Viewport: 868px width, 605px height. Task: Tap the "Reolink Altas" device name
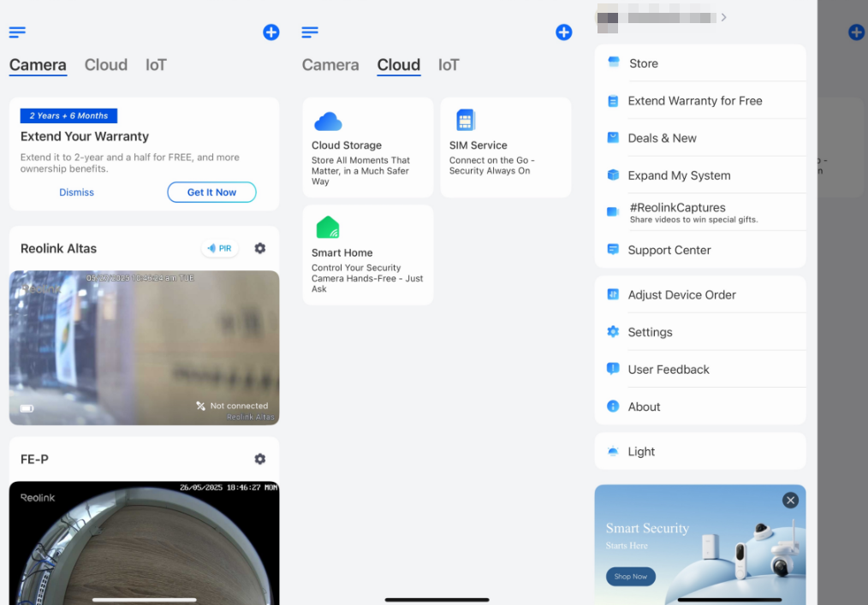[59, 248]
